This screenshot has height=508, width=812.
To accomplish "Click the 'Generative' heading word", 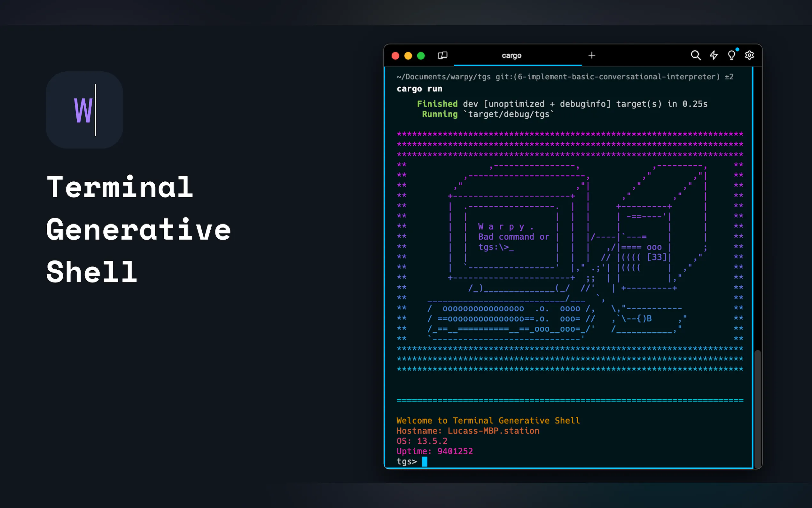I will (139, 229).
